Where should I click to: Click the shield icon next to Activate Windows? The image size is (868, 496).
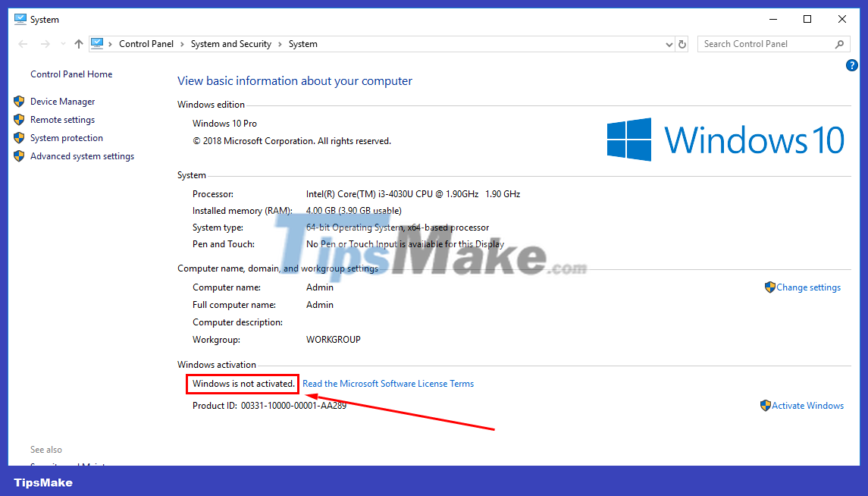pyautogui.click(x=766, y=405)
